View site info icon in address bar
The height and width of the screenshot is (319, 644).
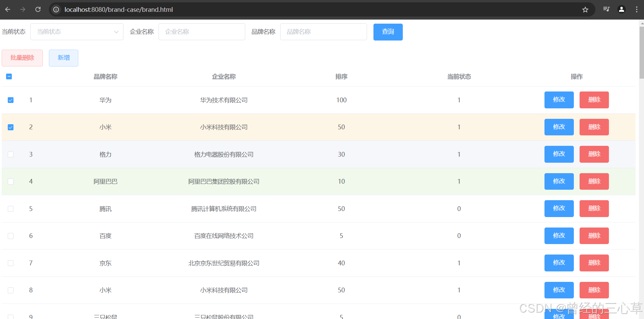(56, 9)
